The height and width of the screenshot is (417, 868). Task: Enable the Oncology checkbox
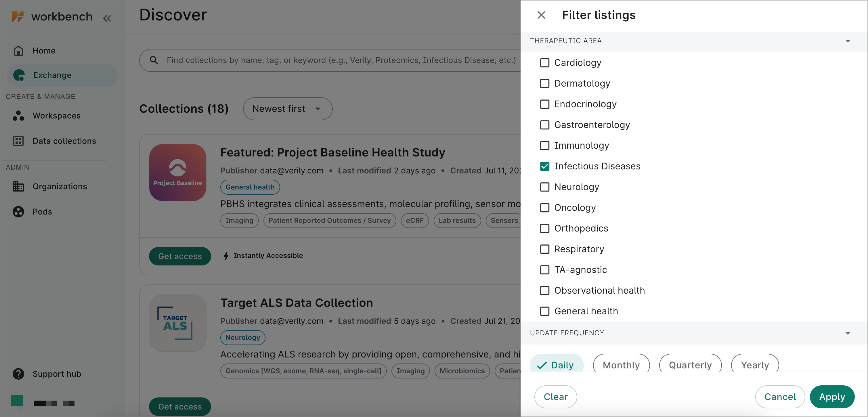[544, 208]
